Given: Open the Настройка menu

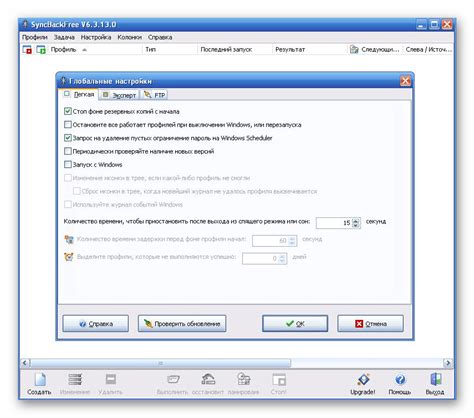Looking at the screenshot, I should [x=96, y=37].
